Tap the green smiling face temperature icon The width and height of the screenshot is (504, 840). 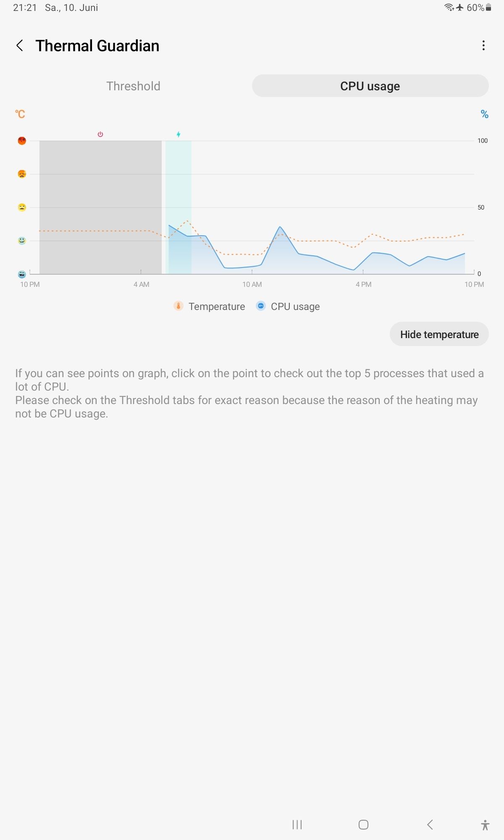point(22,241)
